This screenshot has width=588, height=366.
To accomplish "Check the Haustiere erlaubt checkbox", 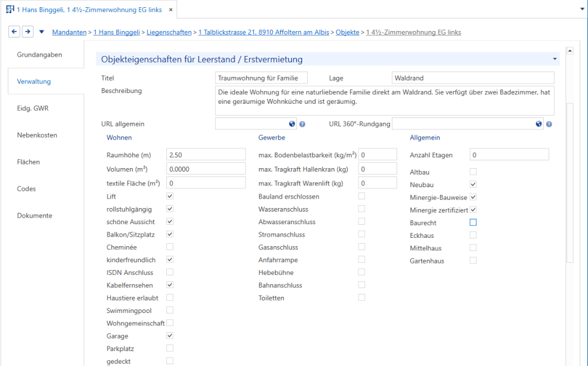I will 170,298.
